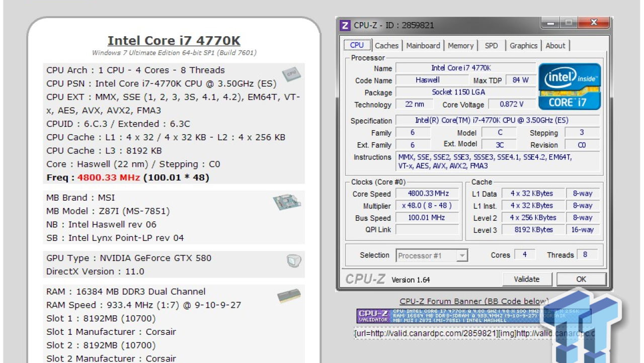Click the Core Speed value 4800.33 MHz
The image size is (644, 363).
pyautogui.click(x=427, y=194)
